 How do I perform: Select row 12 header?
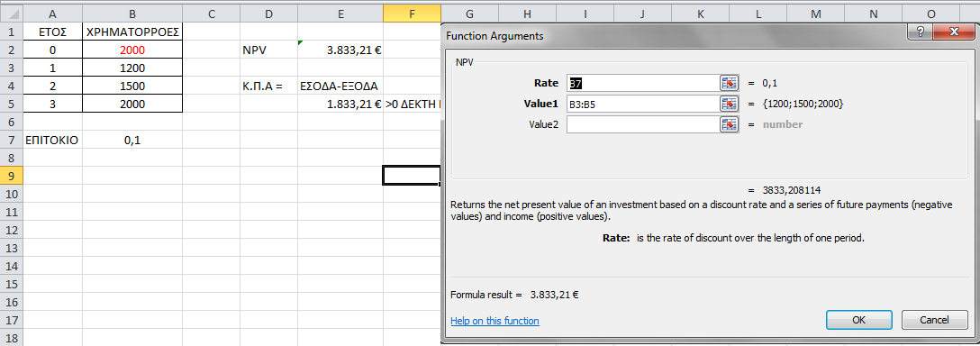point(11,230)
